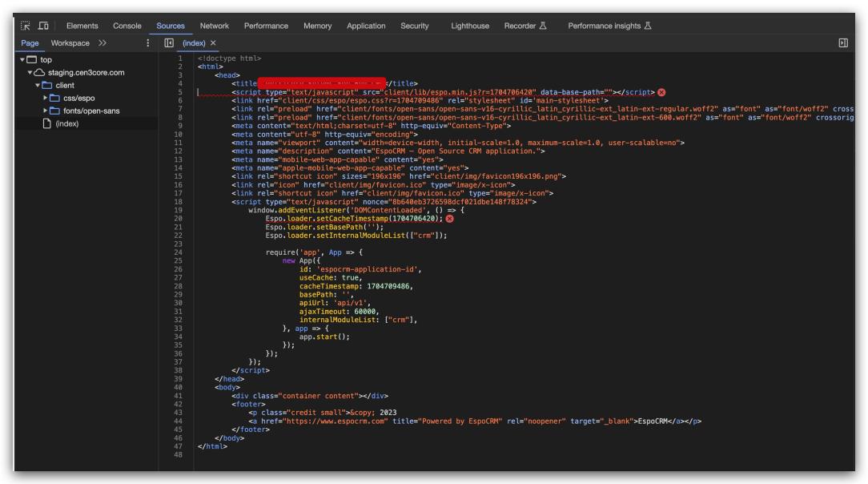Click the error icon after setCacheTimestamp line
This screenshot has width=868, height=484.
coord(449,218)
